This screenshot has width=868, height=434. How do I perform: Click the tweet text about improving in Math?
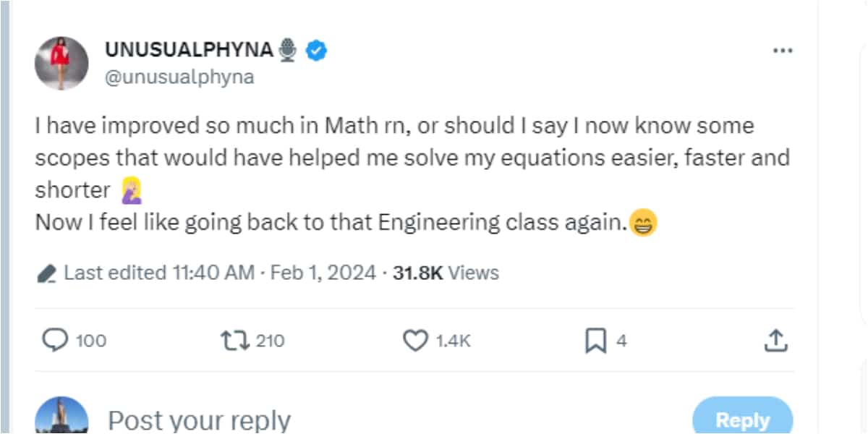[394, 158]
